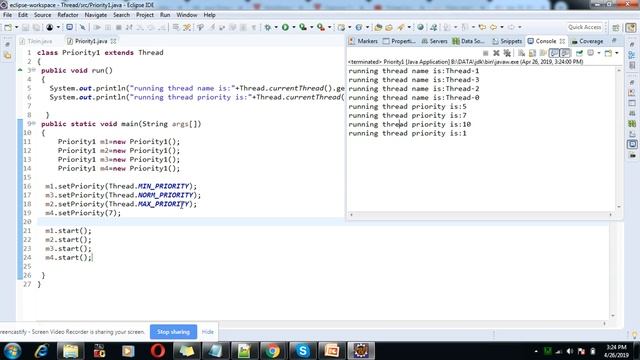Open the Coverage dropdown arrow
Viewport: 640px width, 360px height.
311,27
